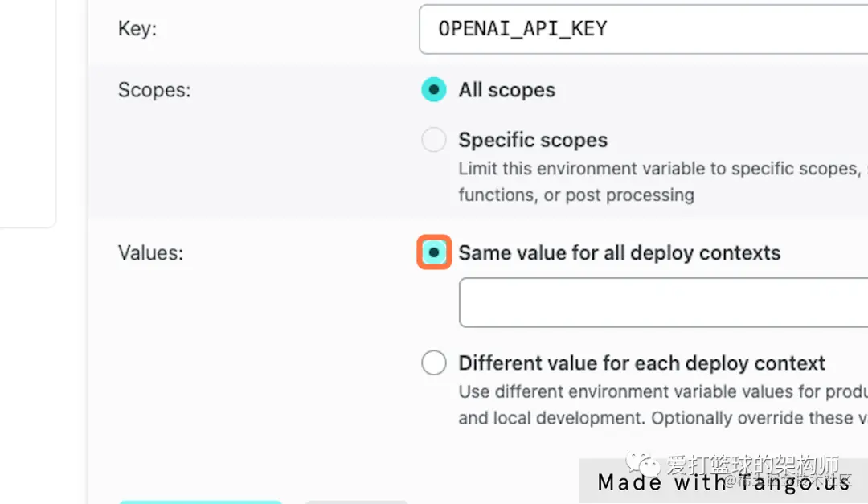Select the All scopes radio button
Screen dimensions: 868x504
point(434,90)
